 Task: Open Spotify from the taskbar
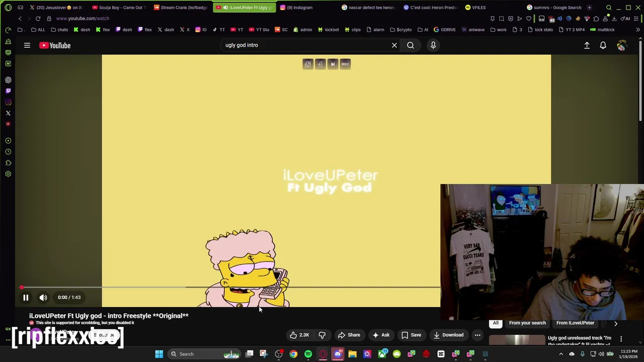(308, 354)
